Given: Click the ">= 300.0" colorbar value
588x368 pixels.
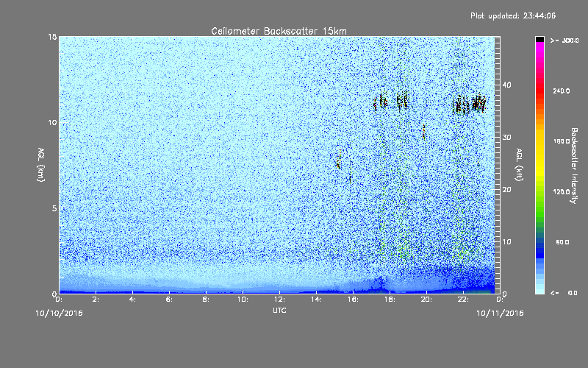Looking at the screenshot, I should (564, 40).
